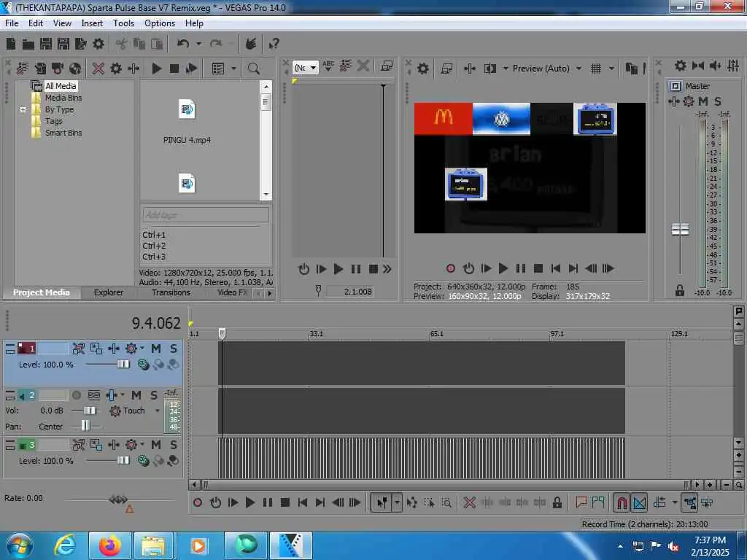Image resolution: width=747 pixels, height=560 pixels.
Task: Select All Media in the tree
Action: point(61,86)
